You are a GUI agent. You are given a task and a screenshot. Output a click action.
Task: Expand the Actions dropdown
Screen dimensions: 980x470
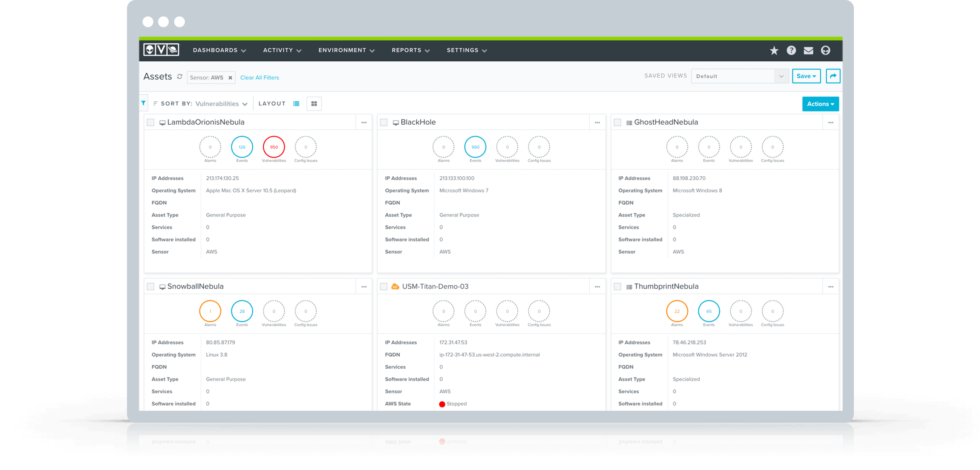(820, 103)
